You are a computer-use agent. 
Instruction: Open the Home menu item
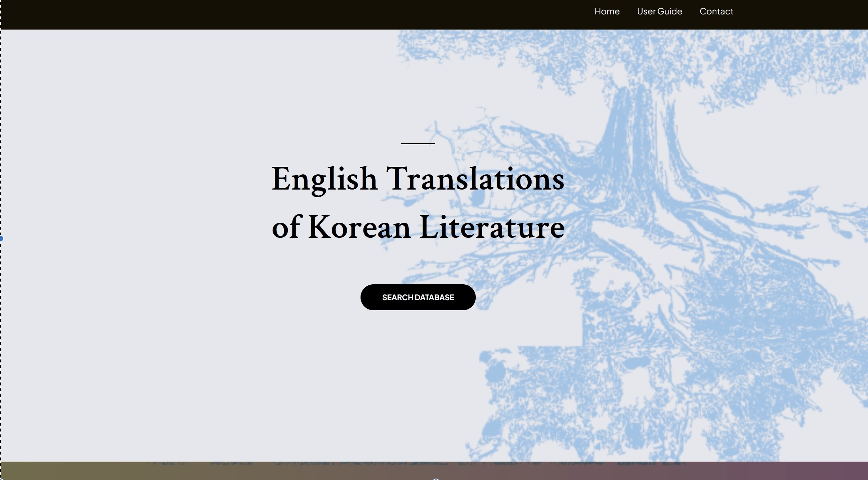point(607,12)
